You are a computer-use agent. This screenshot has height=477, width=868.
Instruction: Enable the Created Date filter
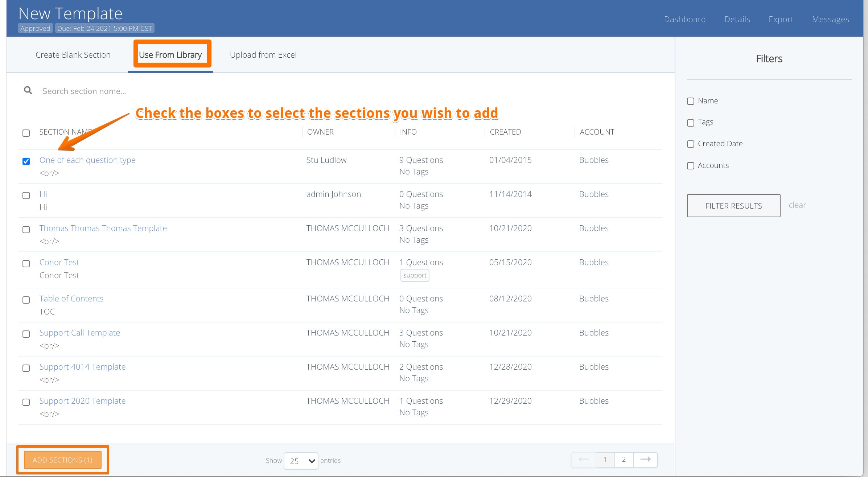pos(691,144)
